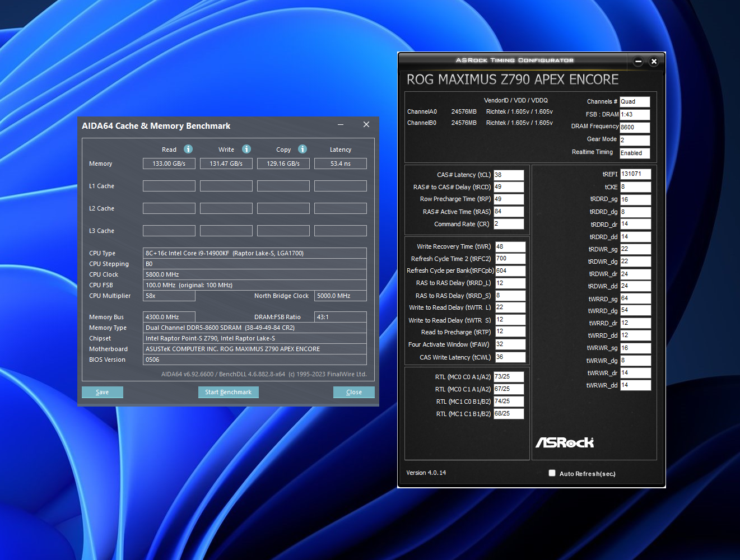The width and height of the screenshot is (740, 560).
Task: Click the tREFI field showing 131071
Action: 635,174
